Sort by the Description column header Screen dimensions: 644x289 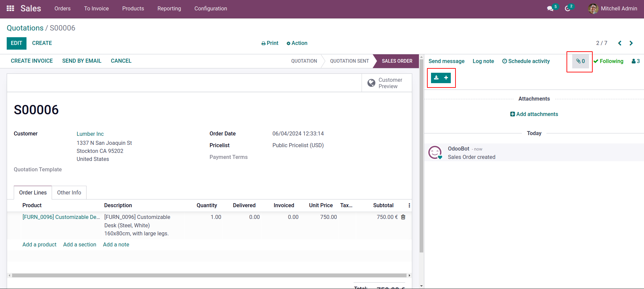click(x=118, y=206)
